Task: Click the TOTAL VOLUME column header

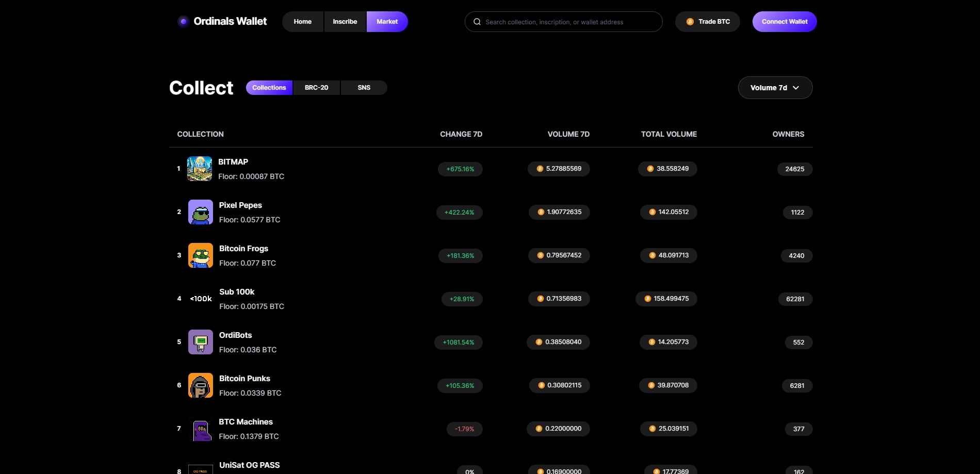Action: tap(669, 134)
